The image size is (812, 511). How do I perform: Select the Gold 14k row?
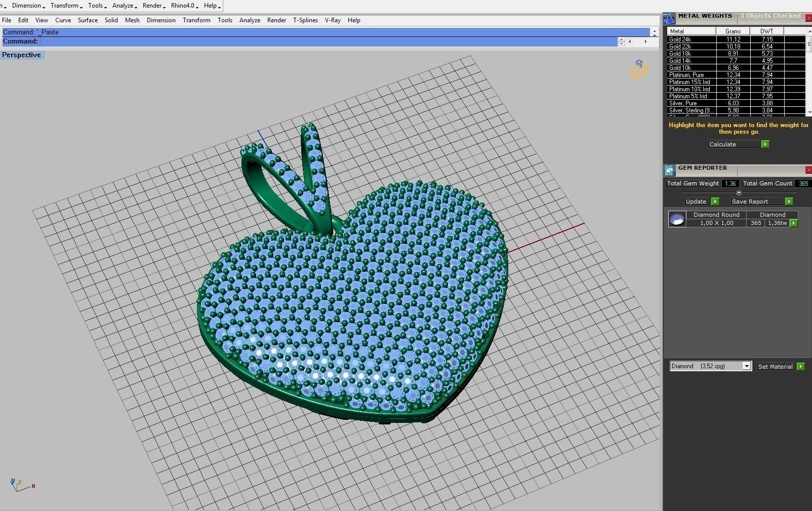(x=736, y=60)
